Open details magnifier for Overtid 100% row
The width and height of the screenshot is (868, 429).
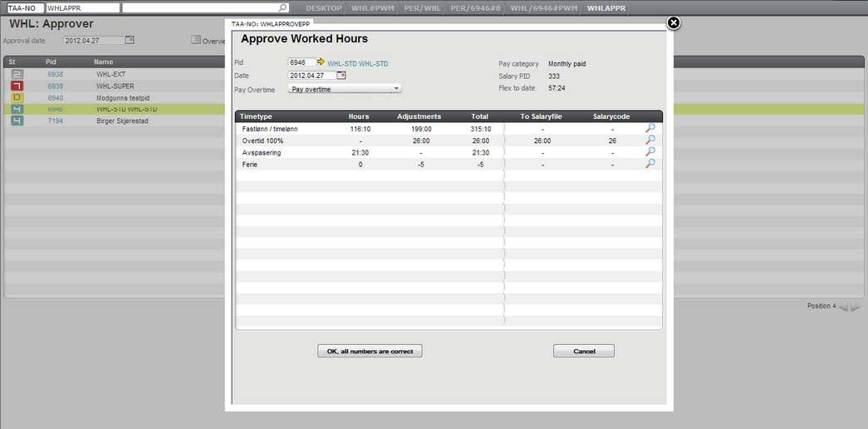pyautogui.click(x=650, y=141)
